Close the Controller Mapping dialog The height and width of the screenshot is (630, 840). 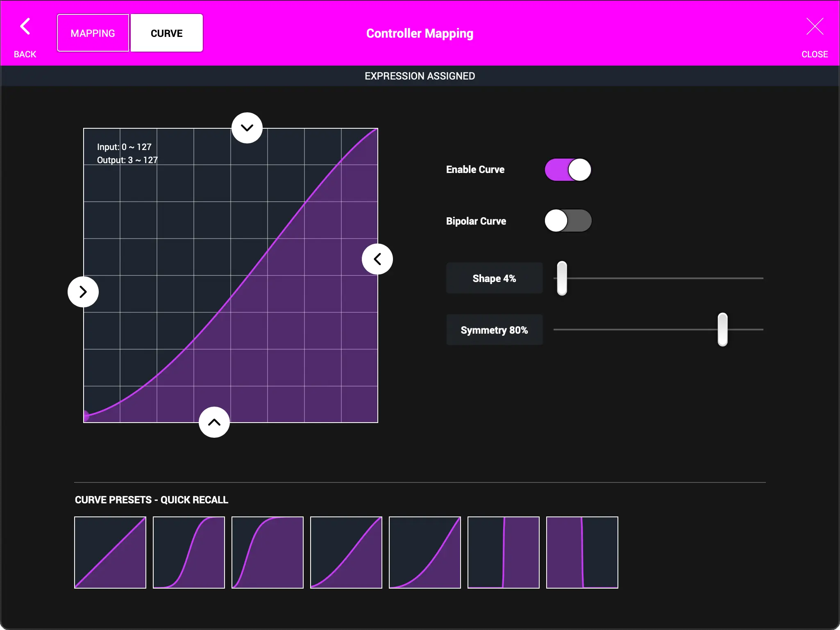click(x=814, y=27)
